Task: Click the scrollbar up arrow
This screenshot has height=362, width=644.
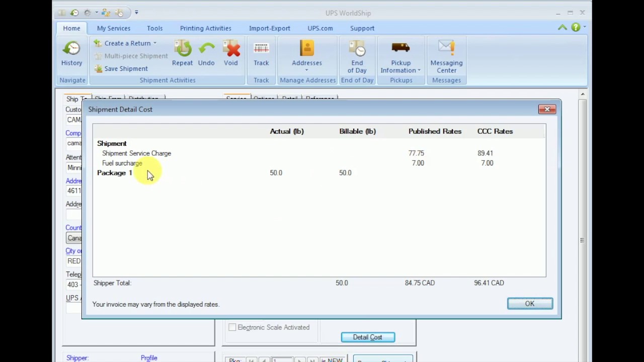Action: point(582,94)
